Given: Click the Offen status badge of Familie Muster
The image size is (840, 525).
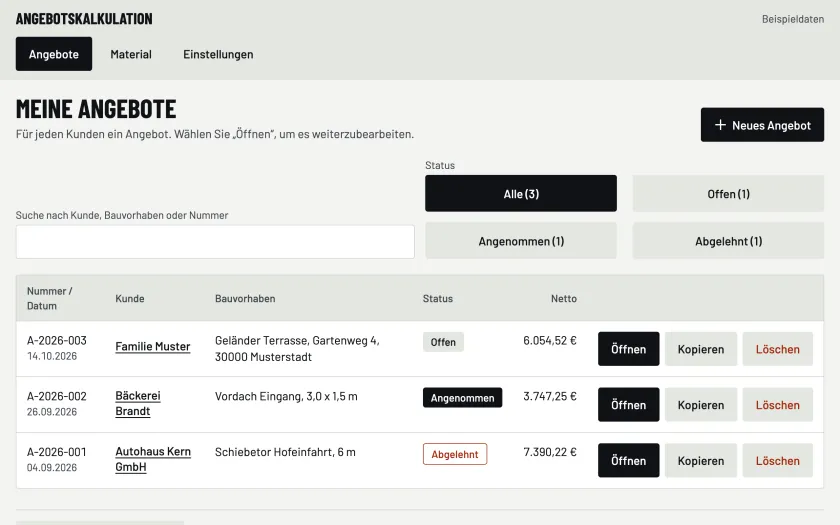Looking at the screenshot, I should (443, 342).
